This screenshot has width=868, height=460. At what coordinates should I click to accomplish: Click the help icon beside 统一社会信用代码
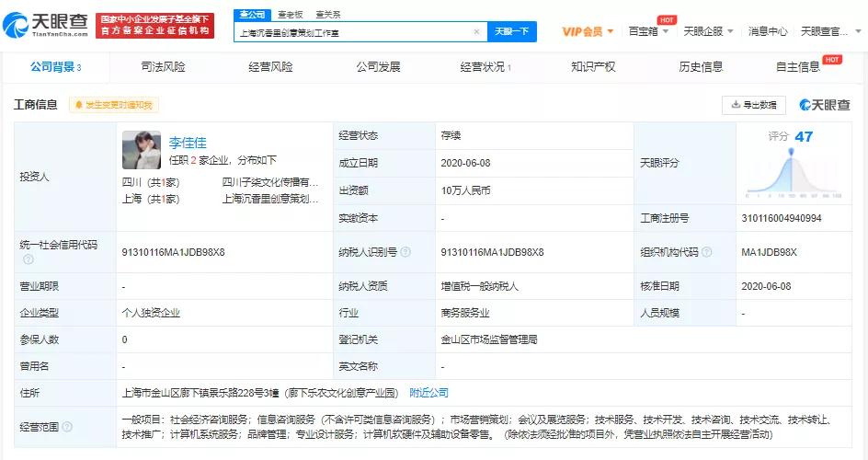29,259
